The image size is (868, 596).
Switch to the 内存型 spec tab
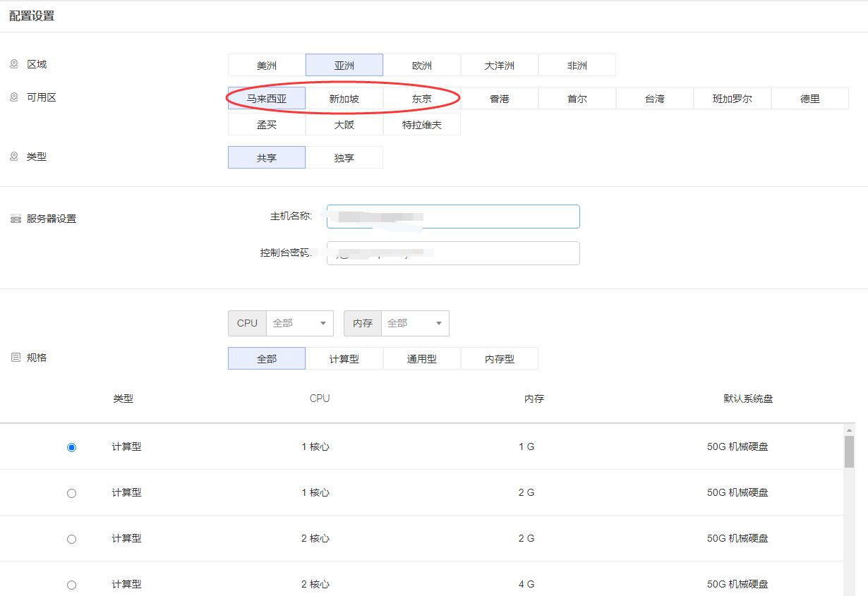click(500, 358)
